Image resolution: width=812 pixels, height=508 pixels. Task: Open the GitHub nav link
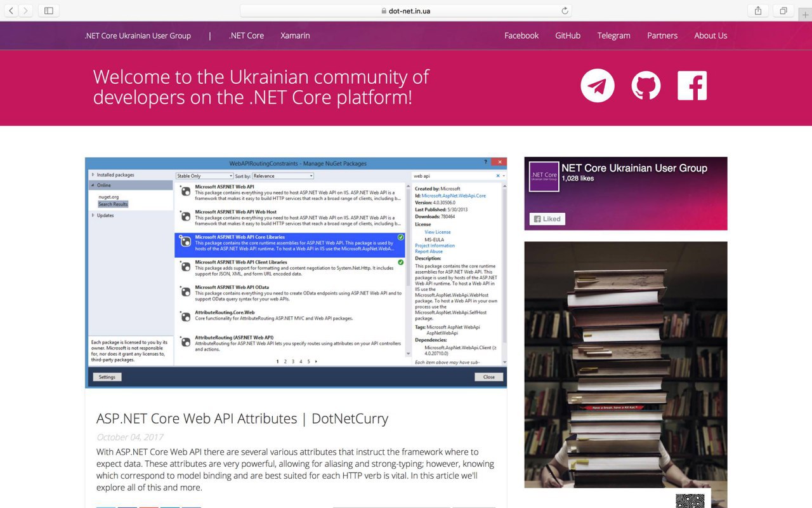(568, 36)
